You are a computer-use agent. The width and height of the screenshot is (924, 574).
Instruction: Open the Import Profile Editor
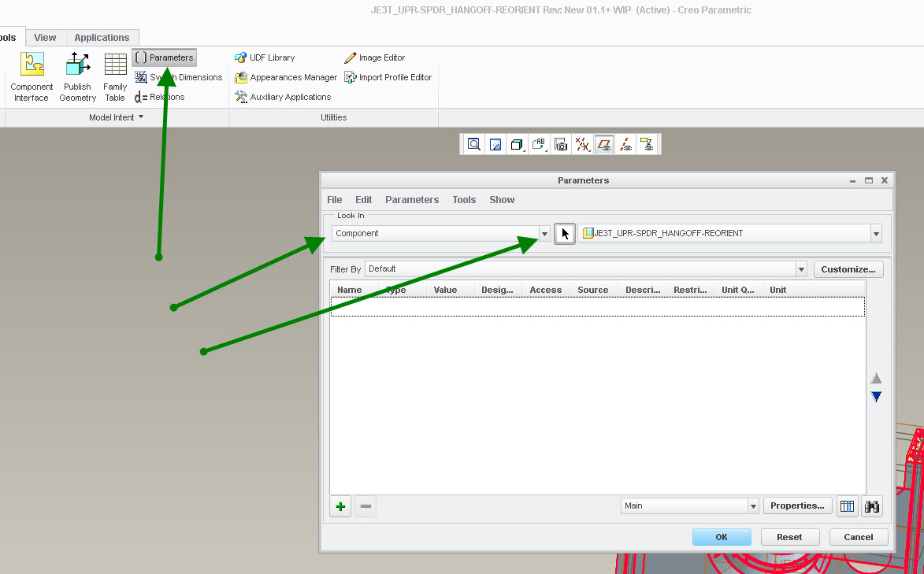point(388,77)
